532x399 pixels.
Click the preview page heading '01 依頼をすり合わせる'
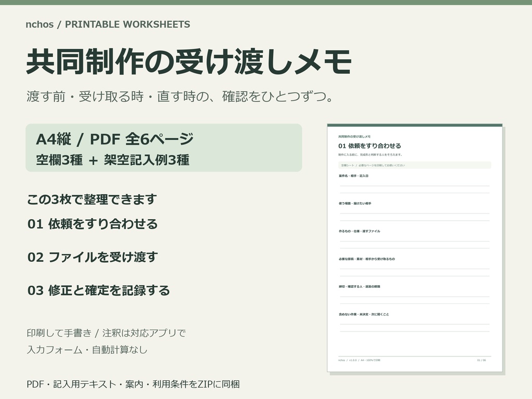[369, 146]
